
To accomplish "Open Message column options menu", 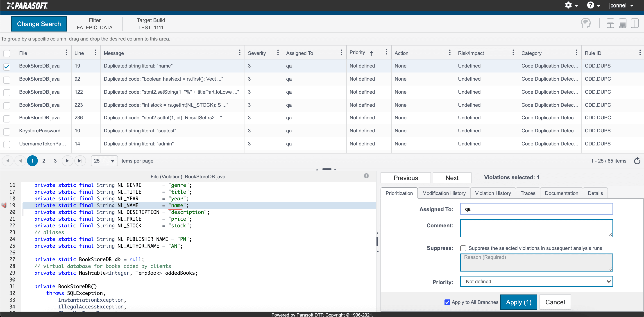I will [240, 52].
